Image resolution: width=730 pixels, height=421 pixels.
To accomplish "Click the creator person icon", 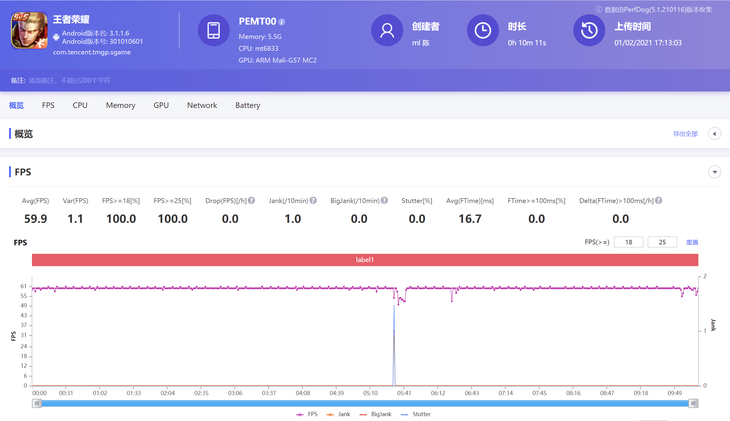I will (x=386, y=31).
